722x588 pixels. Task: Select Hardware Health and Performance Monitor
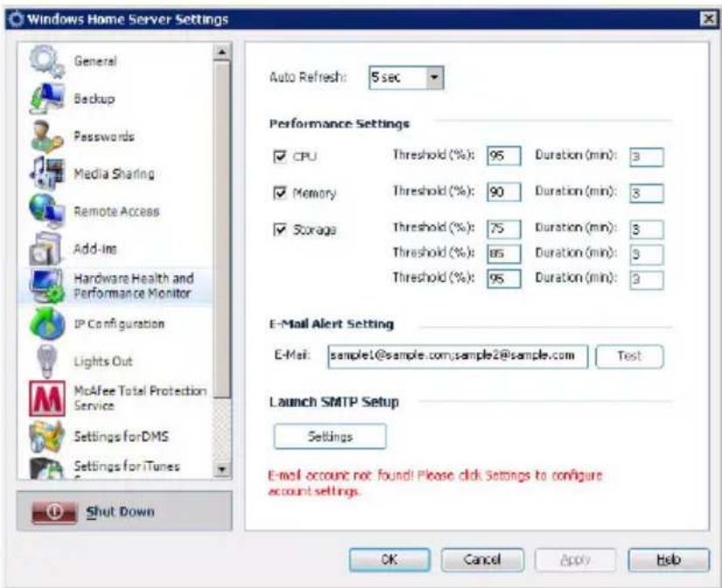pos(115,286)
